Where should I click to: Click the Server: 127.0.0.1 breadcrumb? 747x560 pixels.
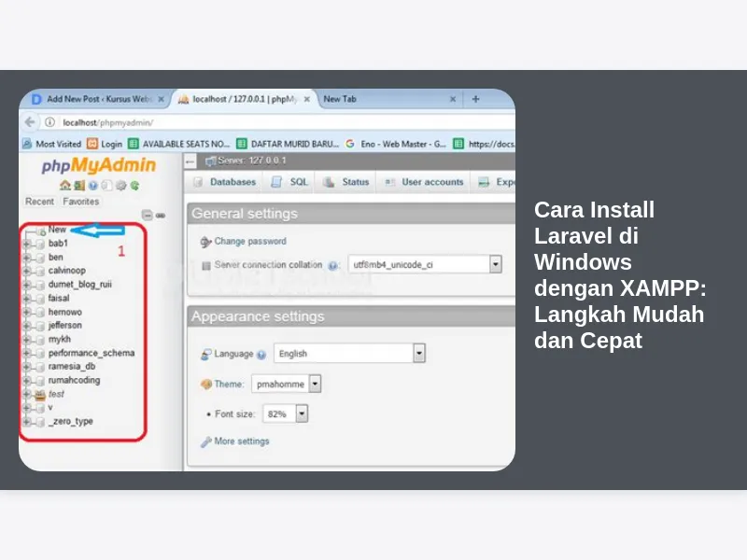[x=251, y=161]
